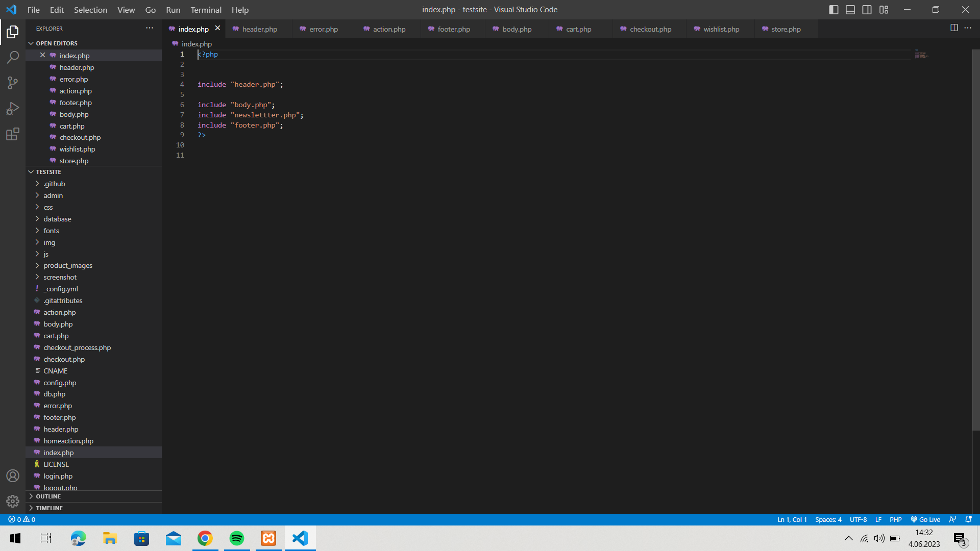Image resolution: width=980 pixels, height=551 pixels.
Task: Open the Source Control view
Action: pos(13,83)
